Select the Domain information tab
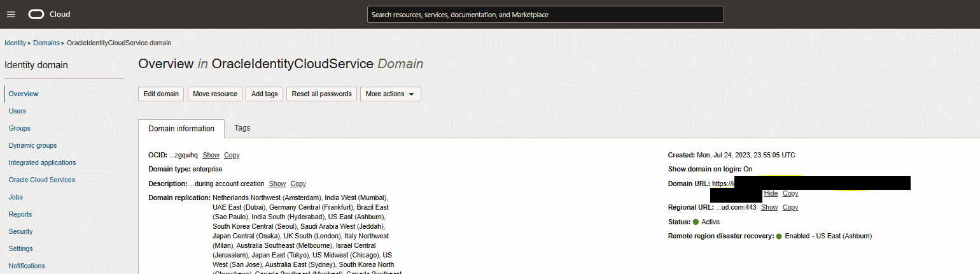Screen dimensions: 980x274 click(x=181, y=128)
